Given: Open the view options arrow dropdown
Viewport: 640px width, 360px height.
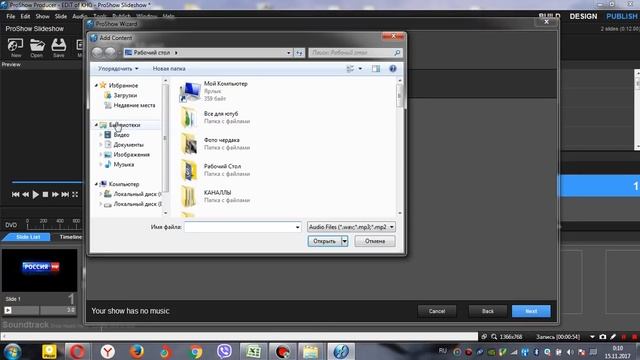Looking at the screenshot, I should [x=360, y=69].
